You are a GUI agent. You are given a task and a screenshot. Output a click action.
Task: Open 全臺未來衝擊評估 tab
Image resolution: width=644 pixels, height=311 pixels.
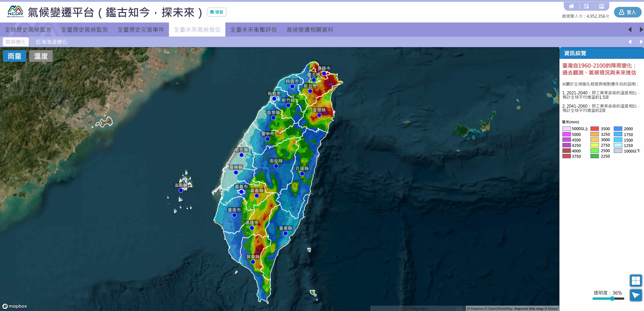point(253,30)
